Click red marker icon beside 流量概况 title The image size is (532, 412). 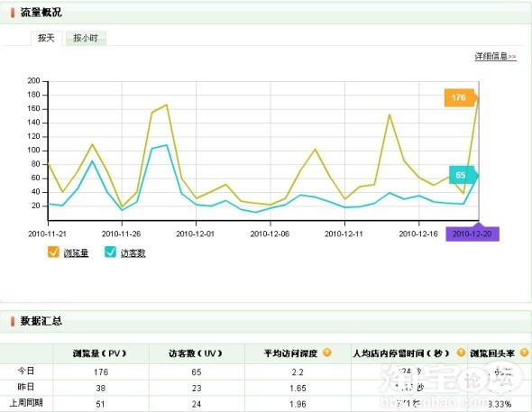13,13
